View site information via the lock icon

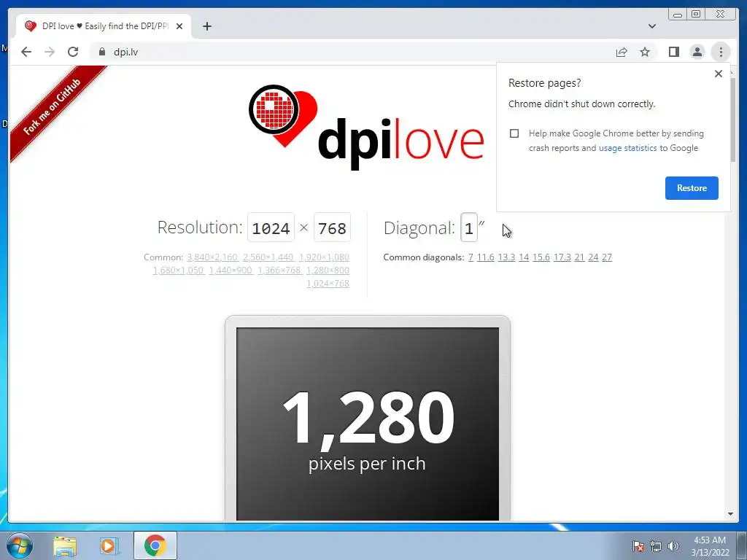click(x=101, y=52)
